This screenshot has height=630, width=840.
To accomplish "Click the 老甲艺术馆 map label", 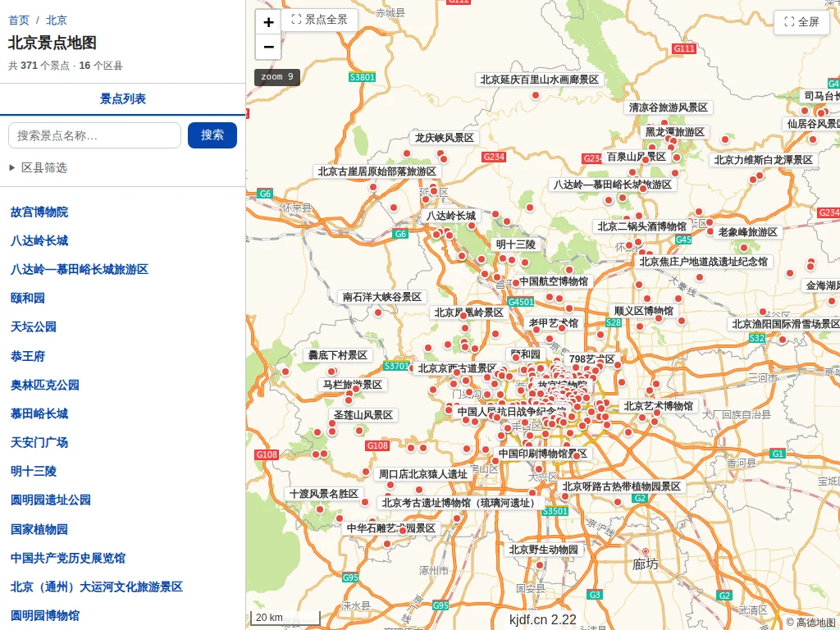I will (x=554, y=323).
